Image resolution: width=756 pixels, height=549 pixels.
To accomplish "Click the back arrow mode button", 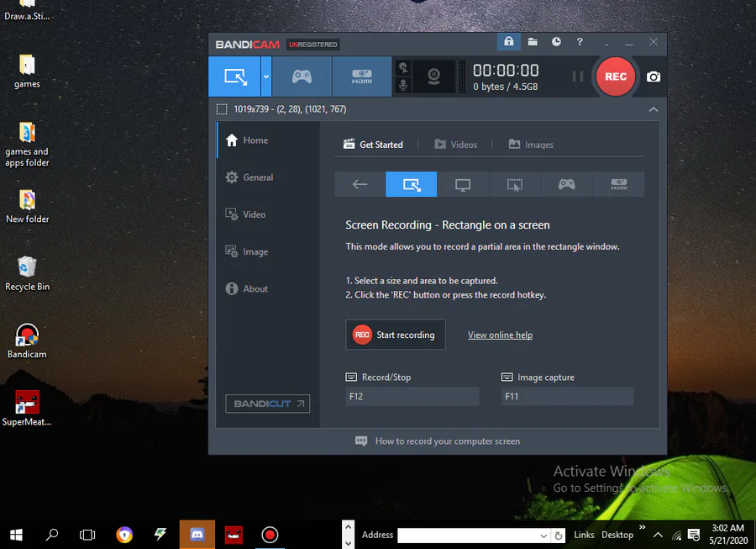I will (360, 184).
